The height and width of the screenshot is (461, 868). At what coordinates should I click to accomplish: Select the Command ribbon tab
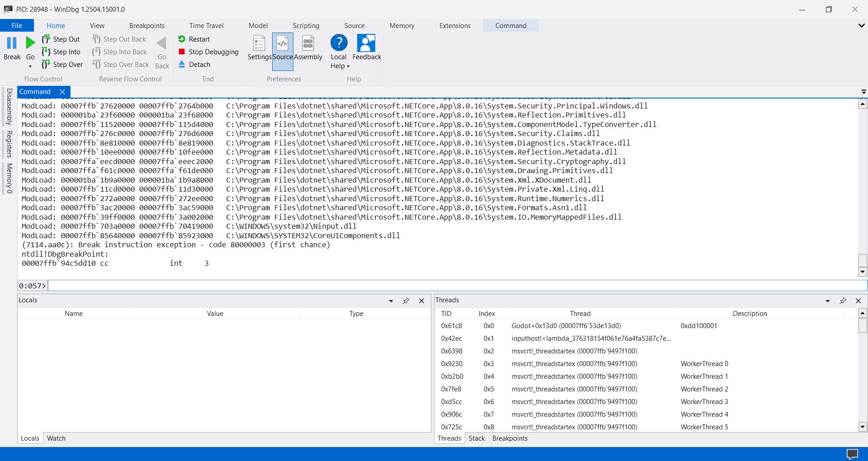[511, 26]
